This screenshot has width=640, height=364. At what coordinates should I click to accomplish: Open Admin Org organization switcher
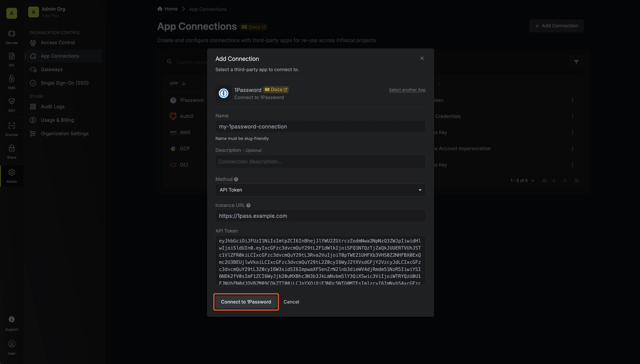[64, 12]
